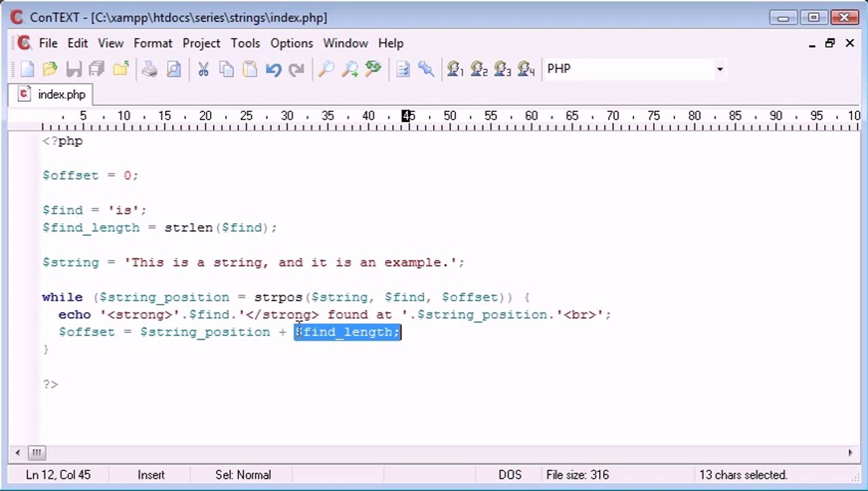
Task: Click the '$offset = 0;' code line
Action: click(90, 175)
